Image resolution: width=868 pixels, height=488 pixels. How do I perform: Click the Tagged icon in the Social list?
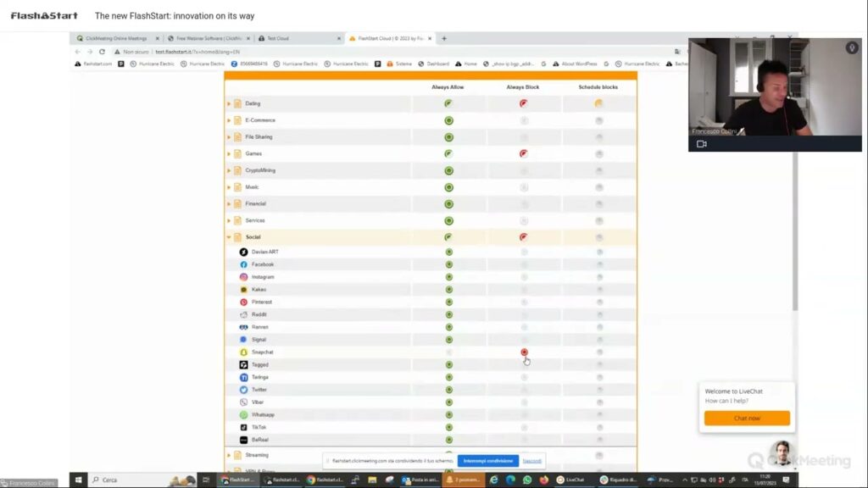click(x=243, y=364)
